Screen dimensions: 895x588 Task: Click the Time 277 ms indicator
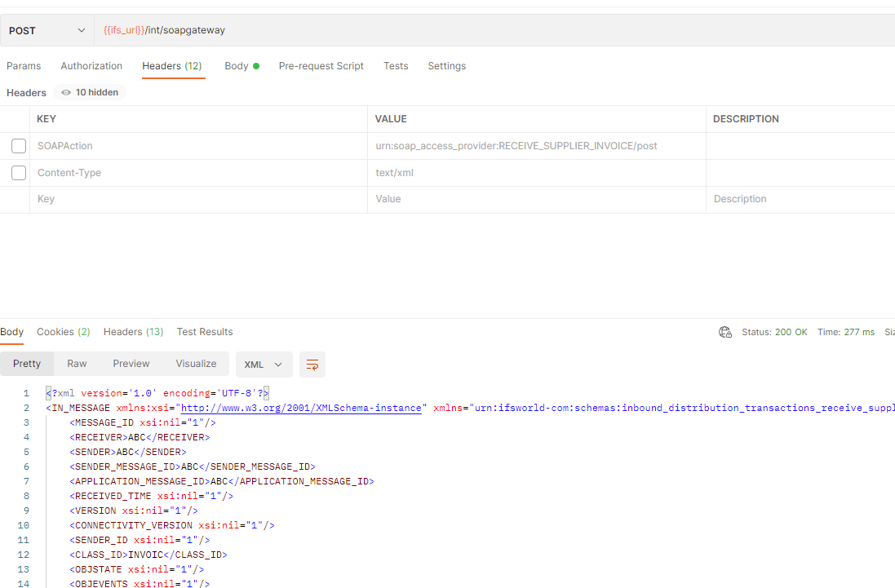(846, 332)
